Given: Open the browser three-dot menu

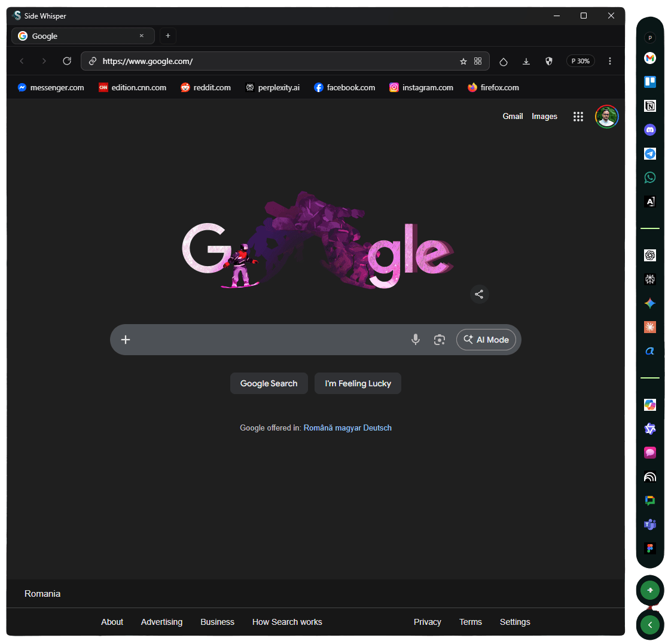Looking at the screenshot, I should click(x=609, y=61).
